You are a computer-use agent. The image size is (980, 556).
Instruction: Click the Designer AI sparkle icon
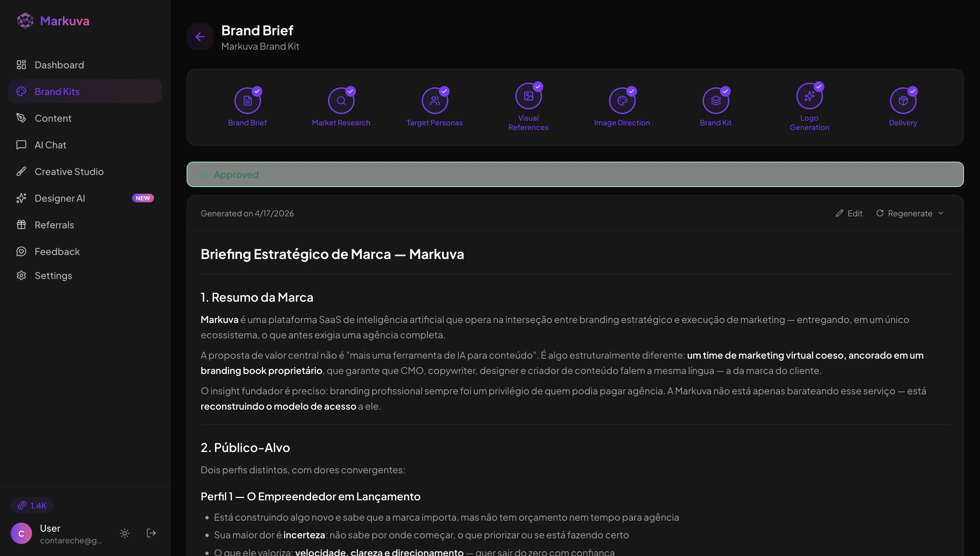pyautogui.click(x=21, y=198)
